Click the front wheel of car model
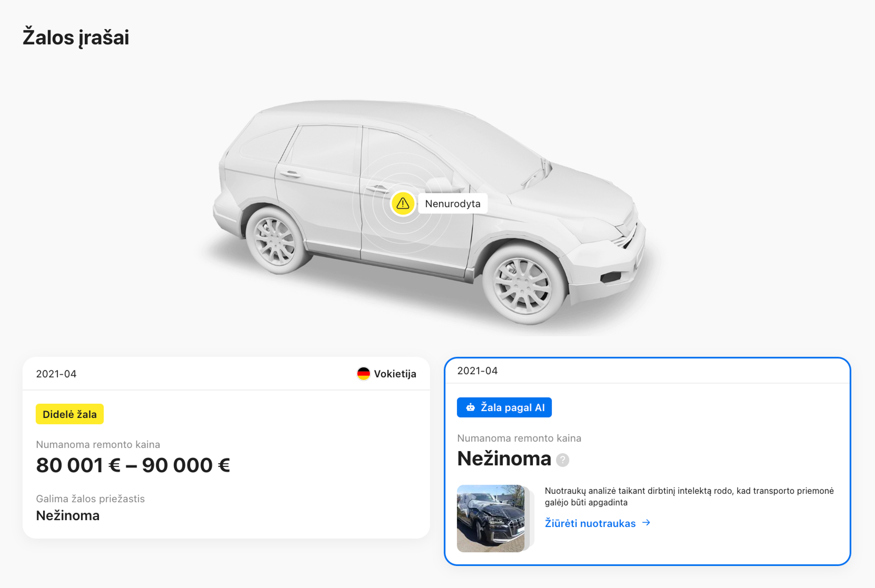The width and height of the screenshot is (875, 588). pos(524,286)
